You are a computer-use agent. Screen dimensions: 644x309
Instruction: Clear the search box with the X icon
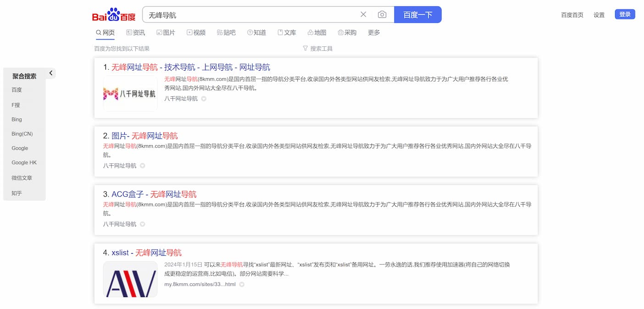click(363, 15)
